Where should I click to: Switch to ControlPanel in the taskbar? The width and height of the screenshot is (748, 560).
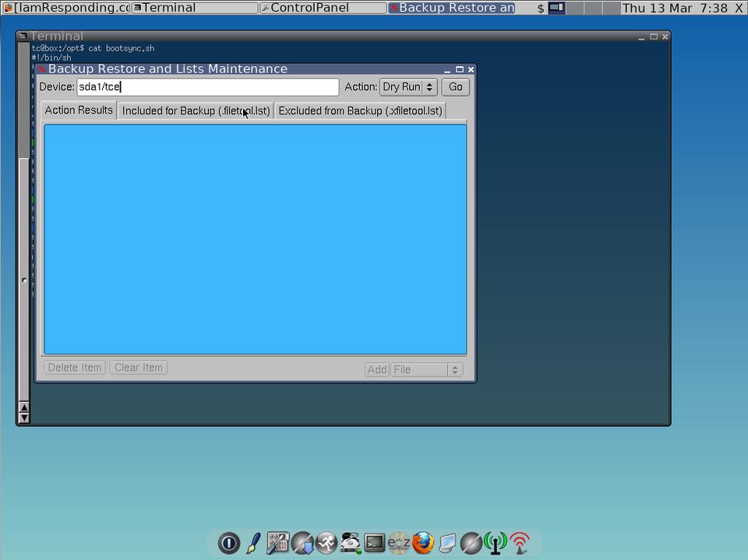coord(322,8)
